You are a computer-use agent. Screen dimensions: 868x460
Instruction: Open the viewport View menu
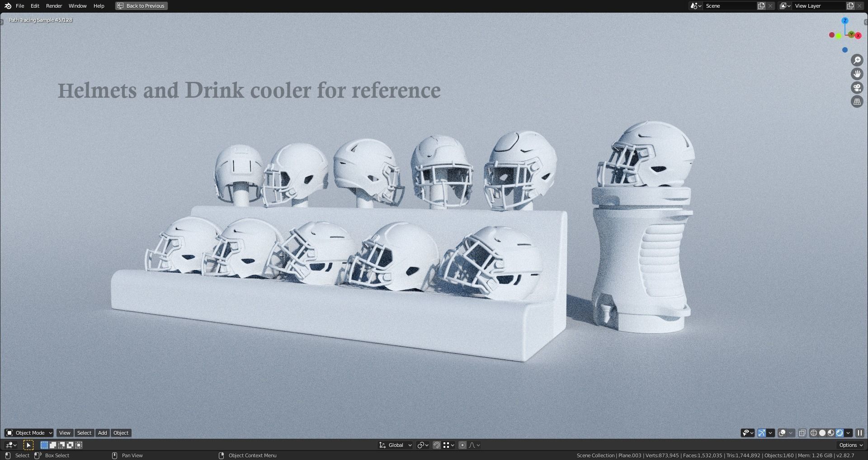(65, 433)
